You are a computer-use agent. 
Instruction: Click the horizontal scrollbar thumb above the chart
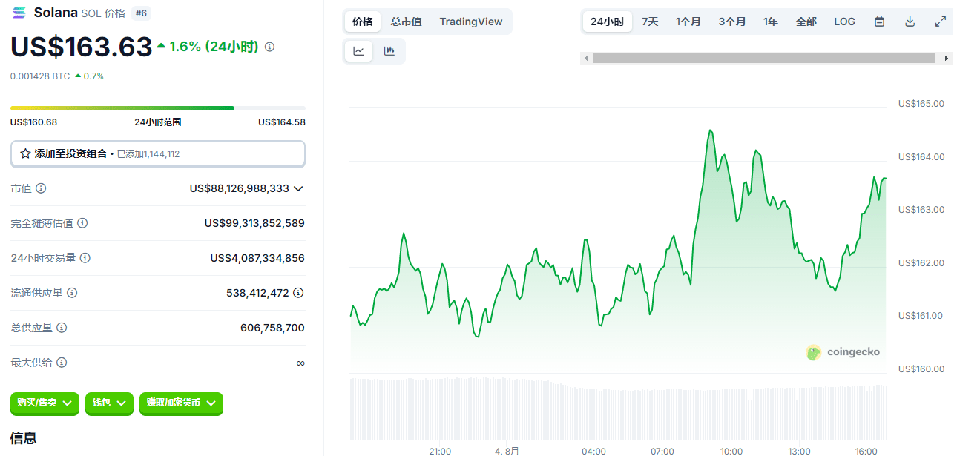tap(763, 58)
